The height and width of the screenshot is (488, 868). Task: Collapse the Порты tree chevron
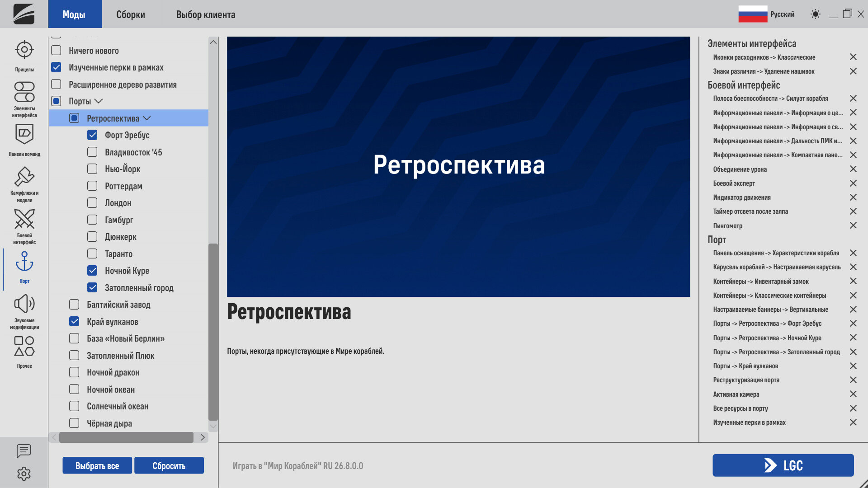point(99,101)
